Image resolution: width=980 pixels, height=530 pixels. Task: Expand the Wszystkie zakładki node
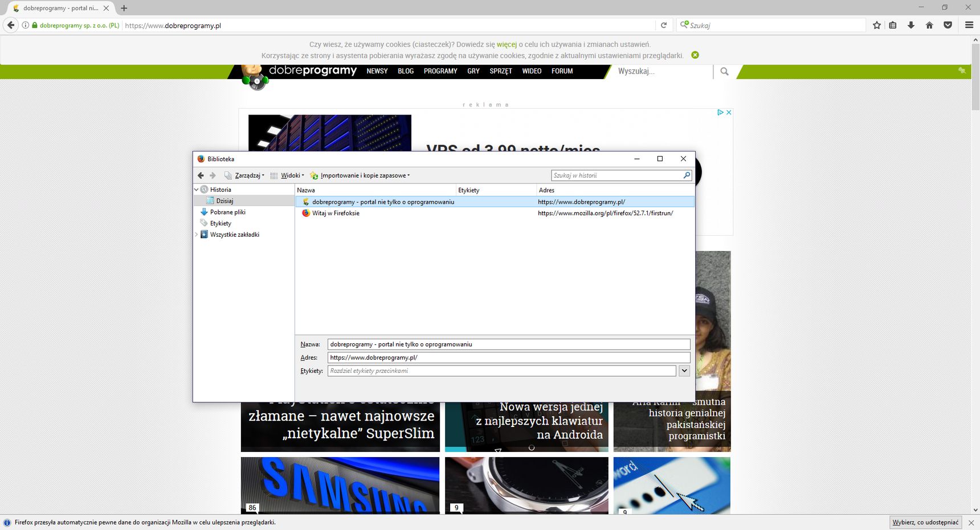(197, 235)
